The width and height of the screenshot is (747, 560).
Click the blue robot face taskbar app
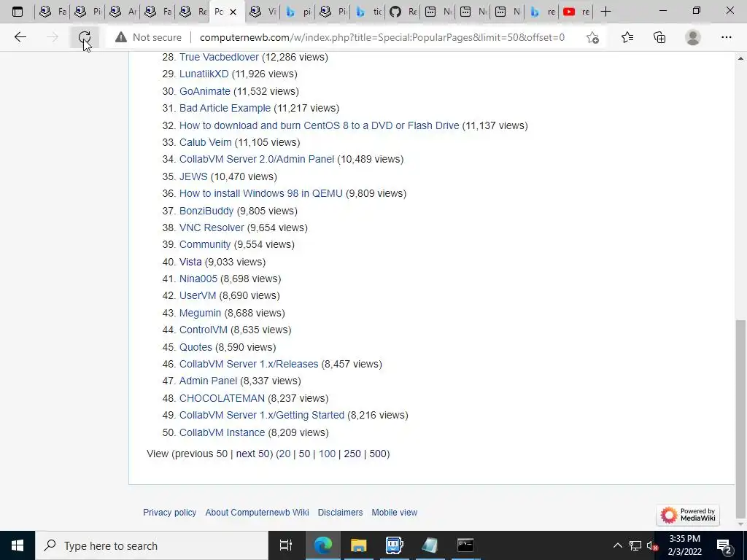coord(394,545)
